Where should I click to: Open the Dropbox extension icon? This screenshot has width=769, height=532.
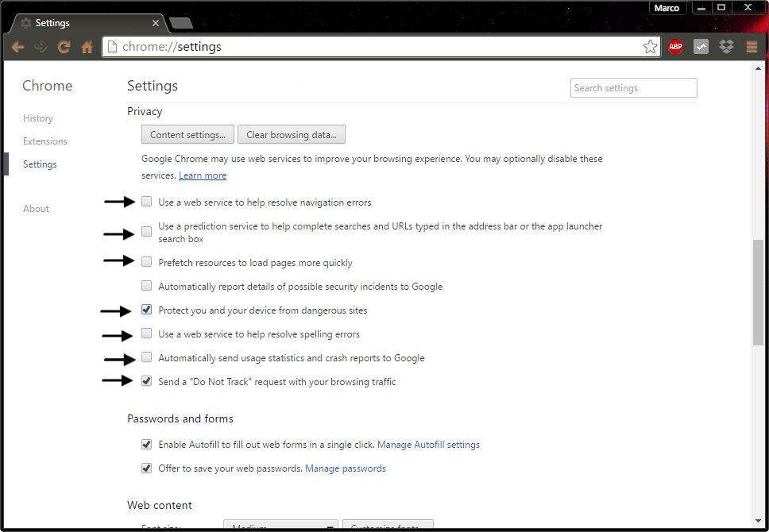pyautogui.click(x=726, y=47)
